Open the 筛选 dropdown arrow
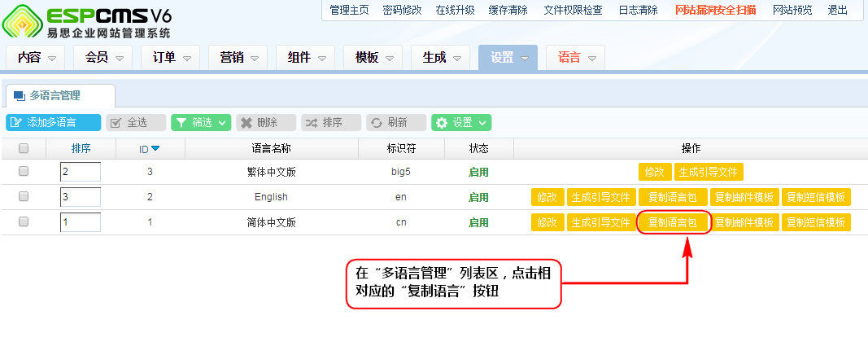The height and width of the screenshot is (355, 868). tap(222, 123)
